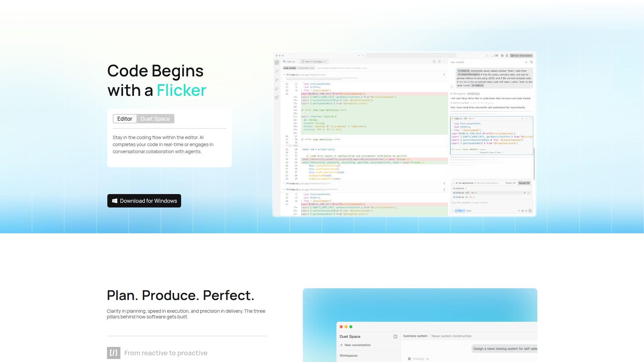Click the chat panel vertical scrollbar

point(534,164)
